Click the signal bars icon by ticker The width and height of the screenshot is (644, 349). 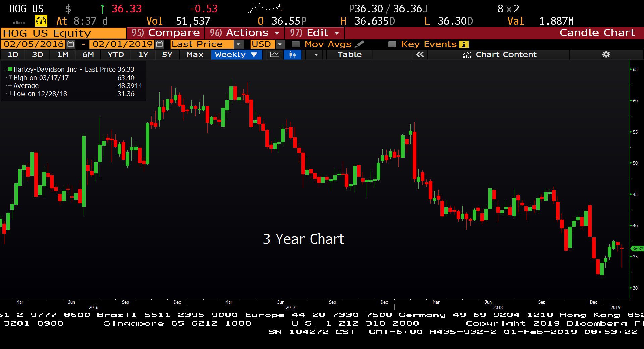(19, 22)
